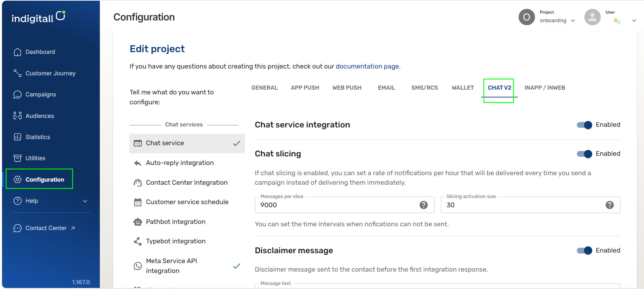Select the CHAT V2 tab
Viewport: 644px width, 290px height.
pyautogui.click(x=500, y=88)
